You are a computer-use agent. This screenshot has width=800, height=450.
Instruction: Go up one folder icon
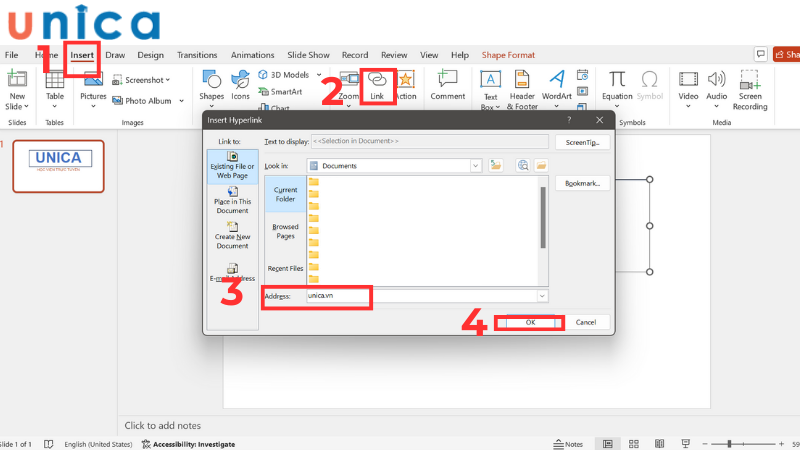point(495,165)
